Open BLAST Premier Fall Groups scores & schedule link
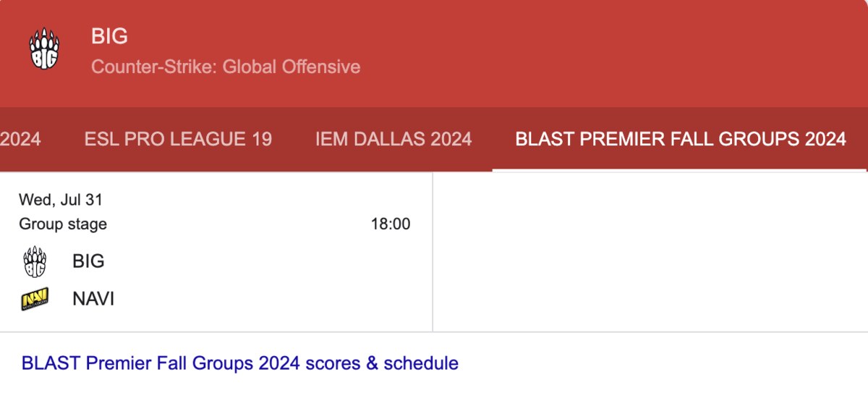868x393 pixels. coord(240,363)
